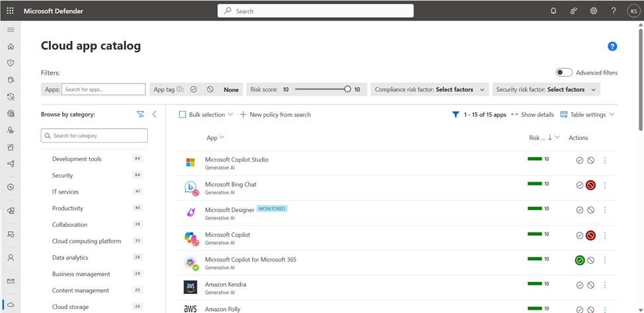Open Compliance risk factor dropdown
The width and height of the screenshot is (644, 313).
429,89
